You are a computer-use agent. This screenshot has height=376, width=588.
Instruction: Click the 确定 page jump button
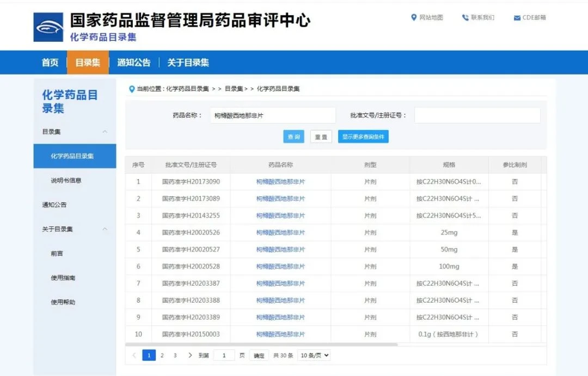259,355
